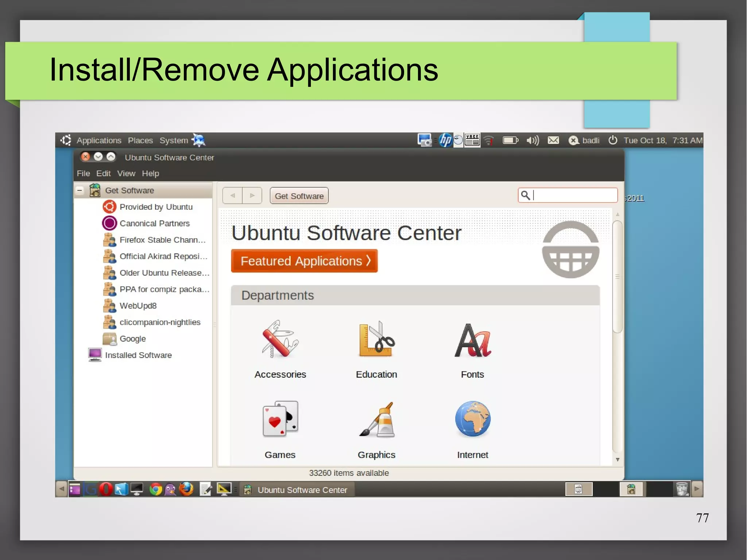Viewport: 747px width, 560px height.
Task: Open the text editor launcher in bottom panel
Action: pyautogui.click(x=206, y=489)
